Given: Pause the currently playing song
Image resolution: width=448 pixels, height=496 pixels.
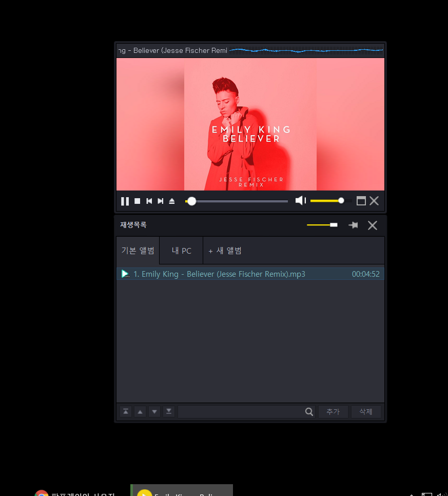Looking at the screenshot, I should pos(125,201).
